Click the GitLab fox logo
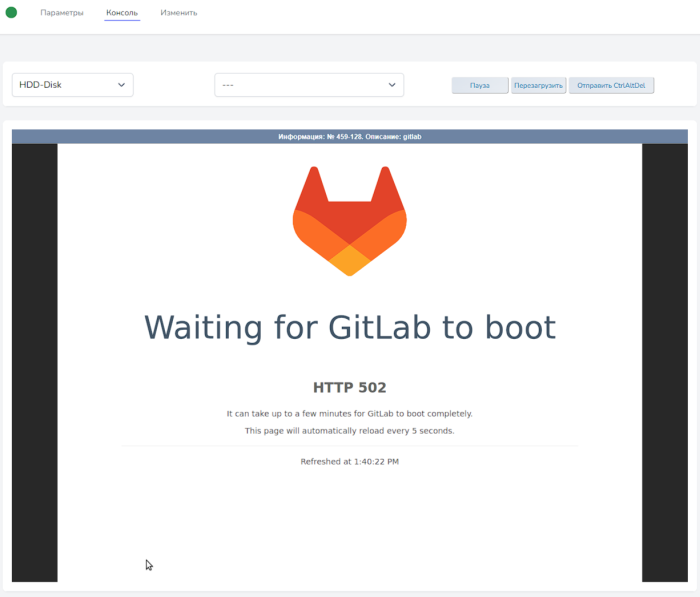This screenshot has height=597, width=700. [x=349, y=221]
